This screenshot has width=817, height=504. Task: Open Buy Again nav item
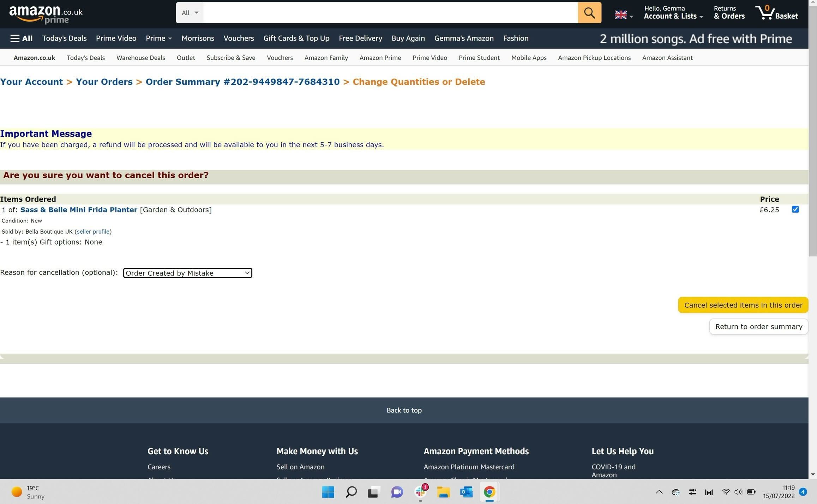408,38
